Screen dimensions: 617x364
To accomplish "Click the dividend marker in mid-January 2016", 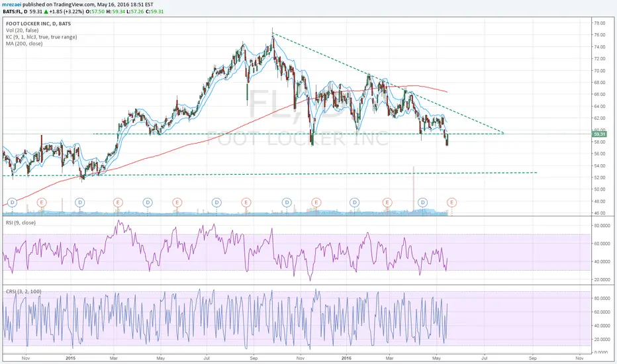I will point(355,203).
